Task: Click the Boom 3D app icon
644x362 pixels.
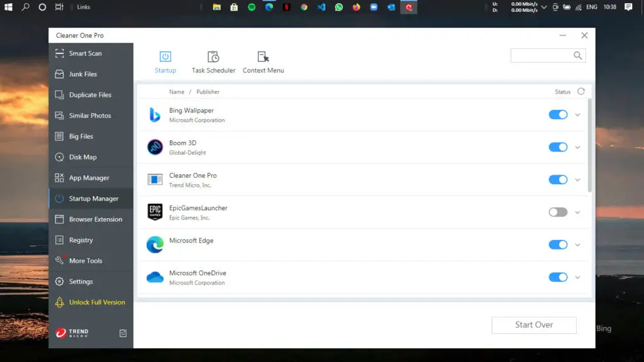Action: [x=155, y=147]
